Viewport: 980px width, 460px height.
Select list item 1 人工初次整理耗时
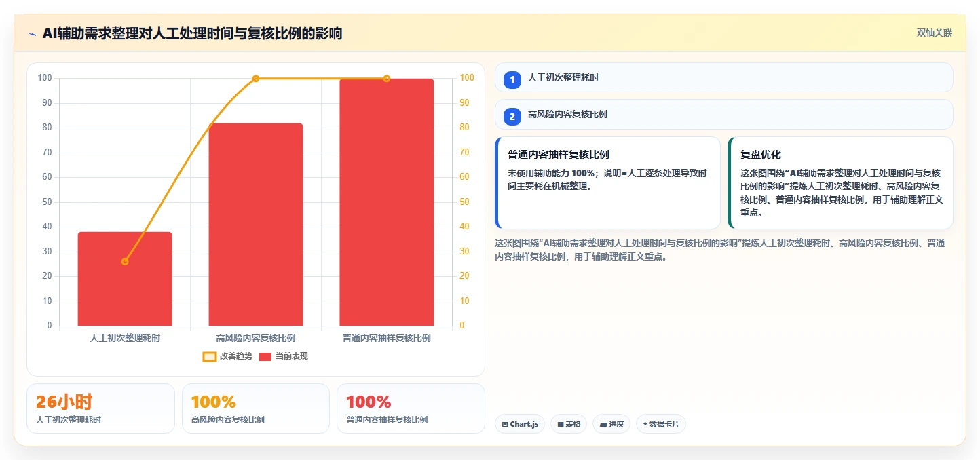pos(724,78)
